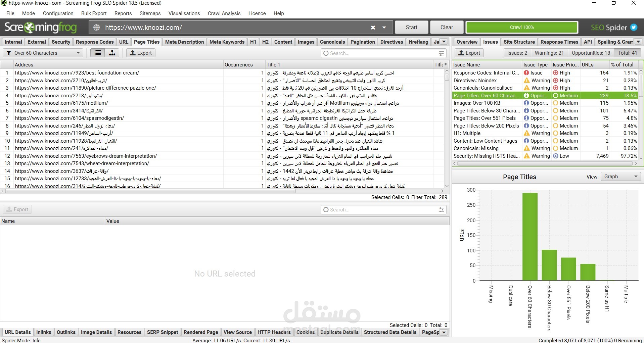
Task: Sort by the Occurrences column header
Action: pyautogui.click(x=244, y=64)
